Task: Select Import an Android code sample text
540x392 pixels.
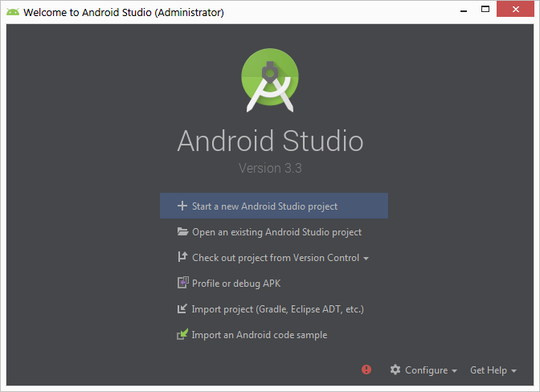Action: [x=260, y=335]
